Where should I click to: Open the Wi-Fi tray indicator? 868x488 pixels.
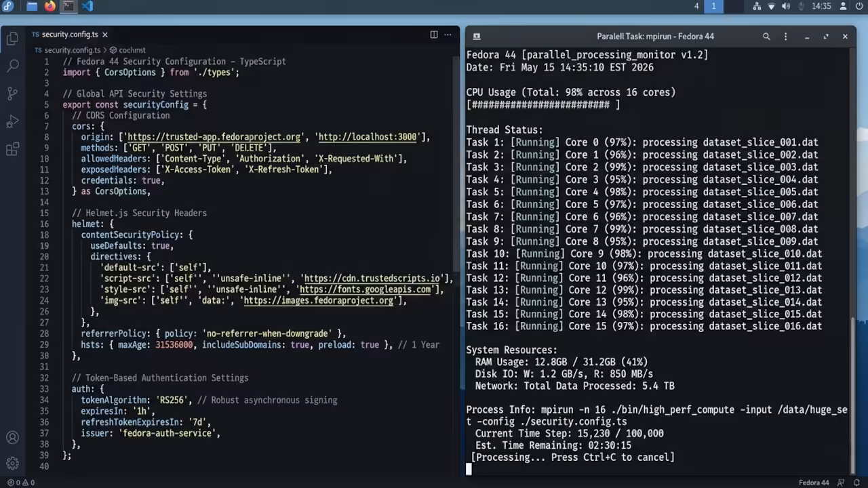[x=771, y=6]
